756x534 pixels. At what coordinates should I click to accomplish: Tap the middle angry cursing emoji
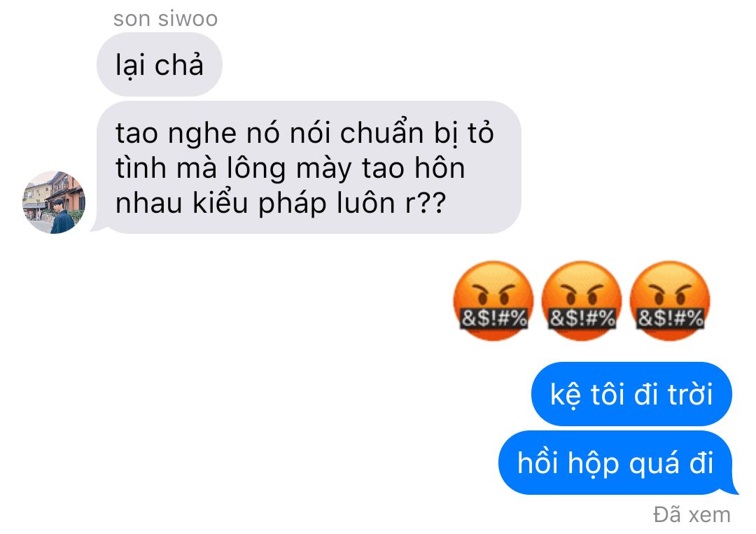[582, 301]
